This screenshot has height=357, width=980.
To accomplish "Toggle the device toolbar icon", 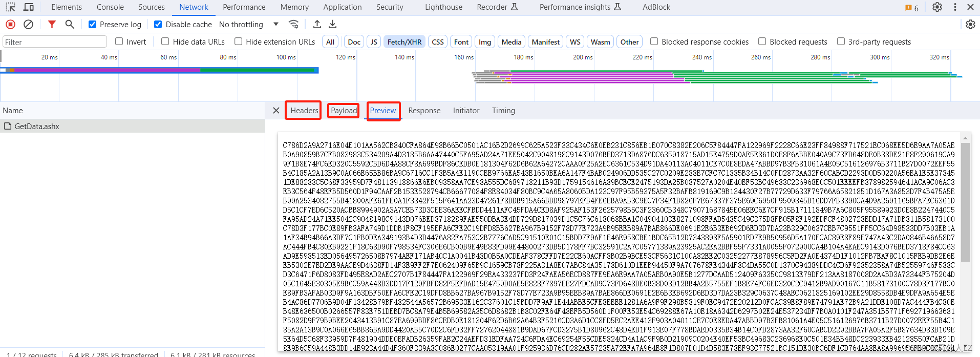I will click(x=29, y=7).
